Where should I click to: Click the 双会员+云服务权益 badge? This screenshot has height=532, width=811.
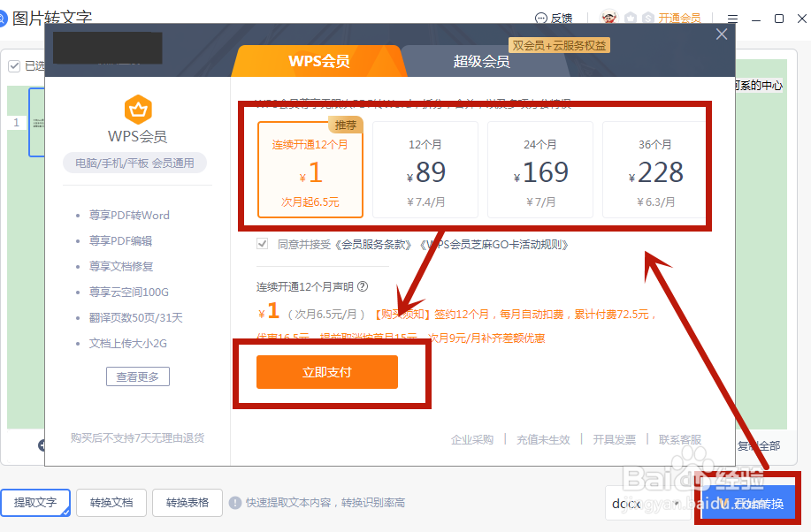pyautogui.click(x=559, y=45)
